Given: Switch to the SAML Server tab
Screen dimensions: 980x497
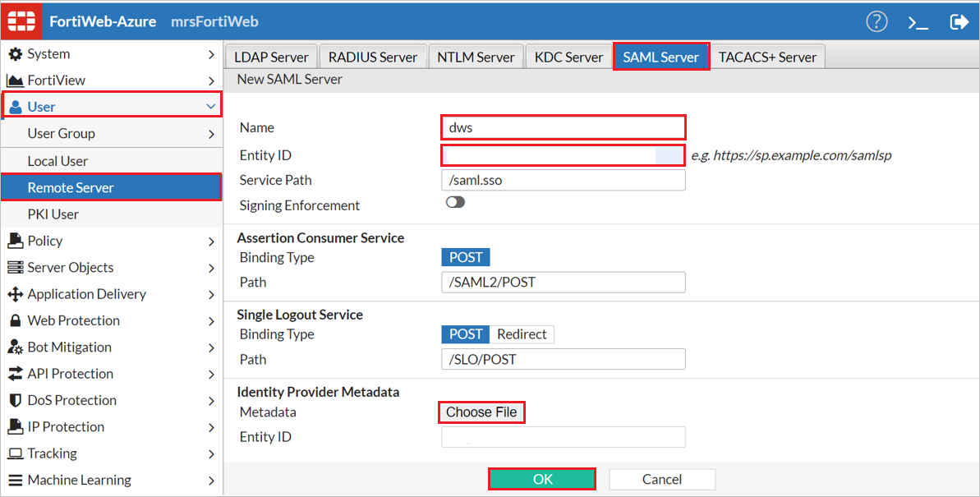Looking at the screenshot, I should tap(661, 57).
